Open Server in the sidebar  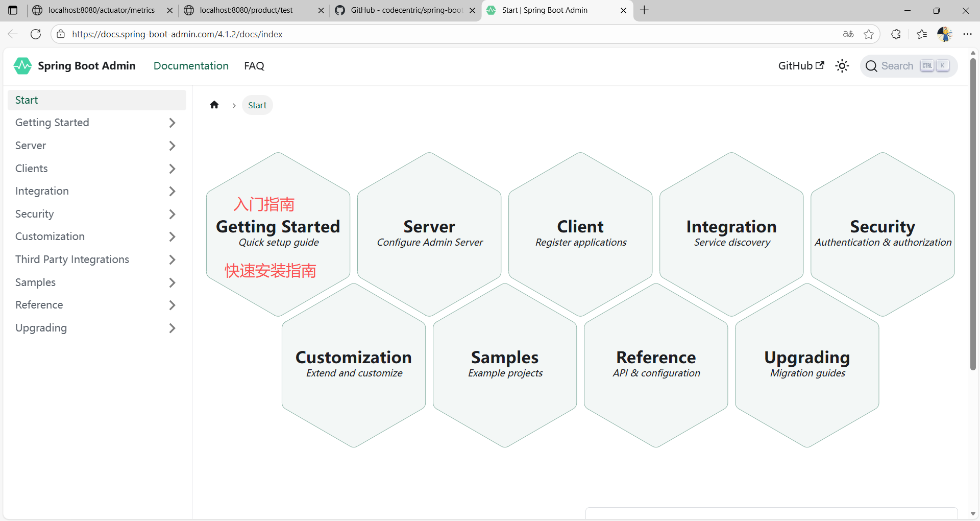[x=31, y=146]
